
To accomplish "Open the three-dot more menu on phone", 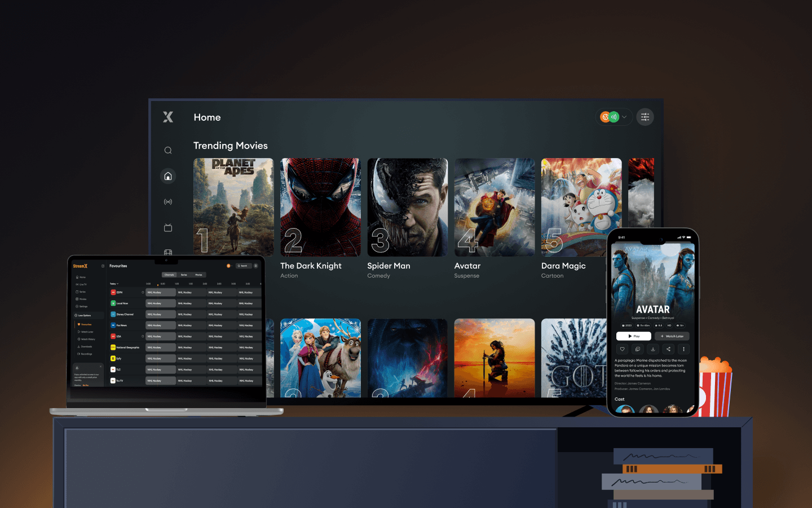I will (x=683, y=349).
